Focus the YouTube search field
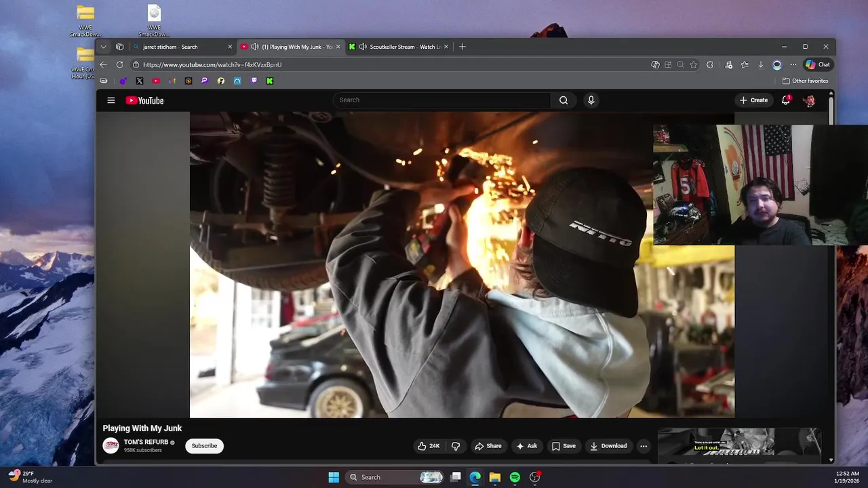Image resolution: width=868 pixels, height=488 pixels. (x=441, y=100)
